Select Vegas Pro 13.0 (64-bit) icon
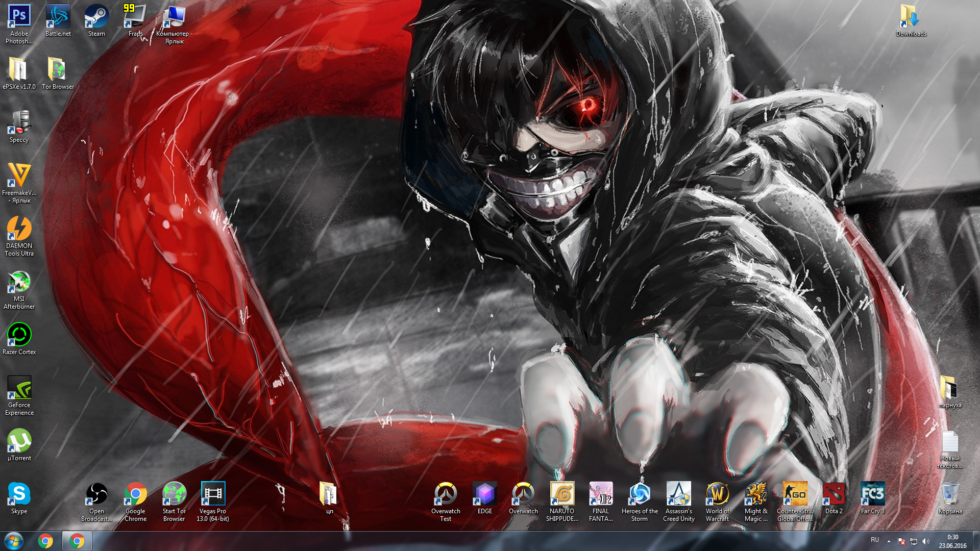 click(213, 502)
